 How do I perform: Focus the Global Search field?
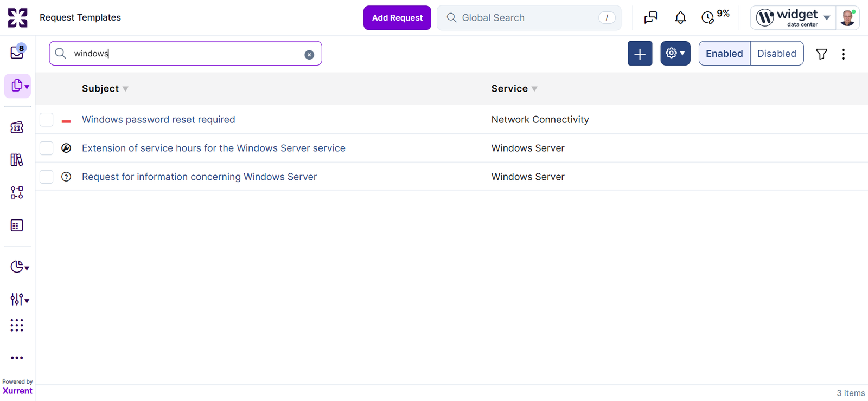click(x=529, y=18)
